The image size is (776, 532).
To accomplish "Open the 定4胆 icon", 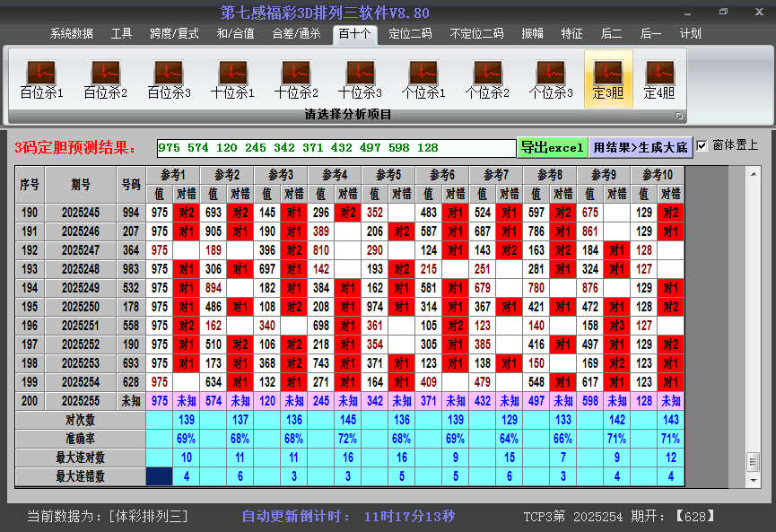I will pos(659,79).
